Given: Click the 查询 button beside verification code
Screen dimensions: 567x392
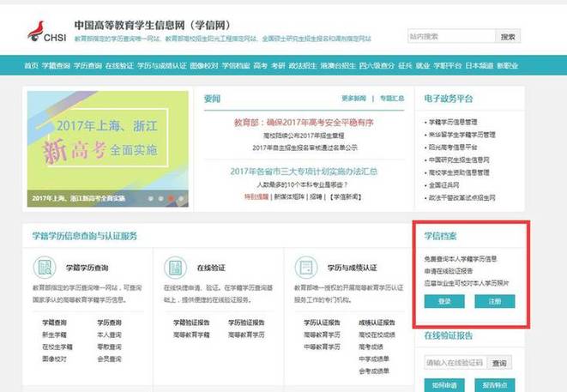Looking at the screenshot, I should tap(499, 363).
